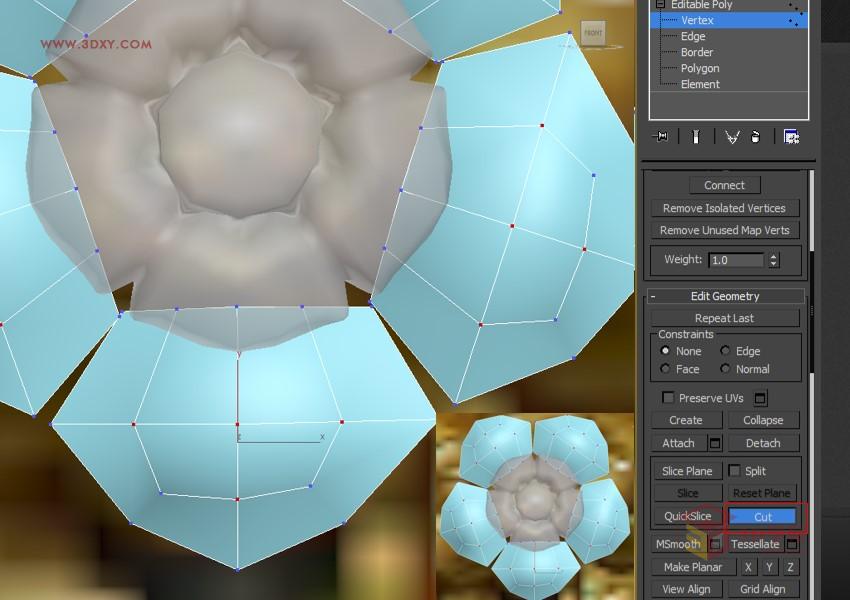Viewport: 850px width, 600px height.
Task: Enable the Preserve UVs checkbox
Action: pos(666,397)
